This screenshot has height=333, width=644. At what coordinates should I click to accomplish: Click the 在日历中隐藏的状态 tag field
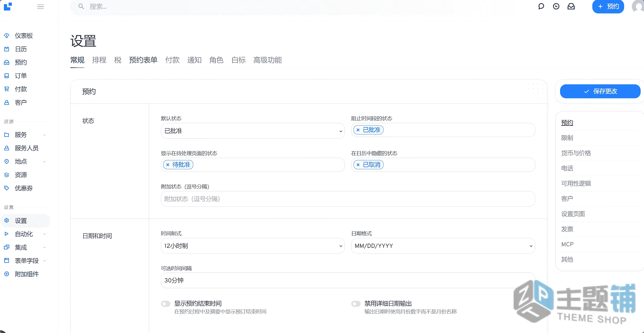[443, 165]
